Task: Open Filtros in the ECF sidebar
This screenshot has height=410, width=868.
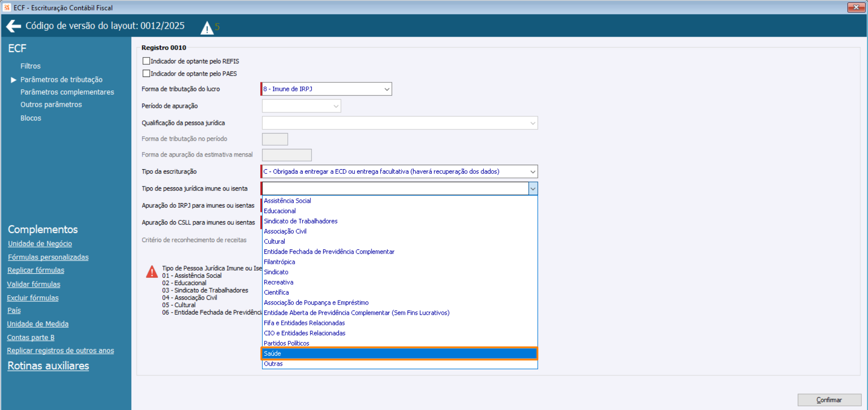Action: 30,66
